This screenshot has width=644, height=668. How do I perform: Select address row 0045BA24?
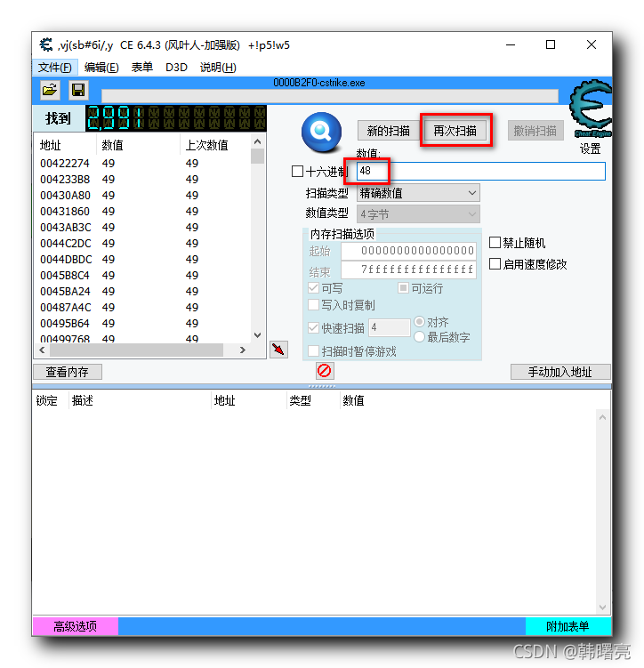[142, 291]
